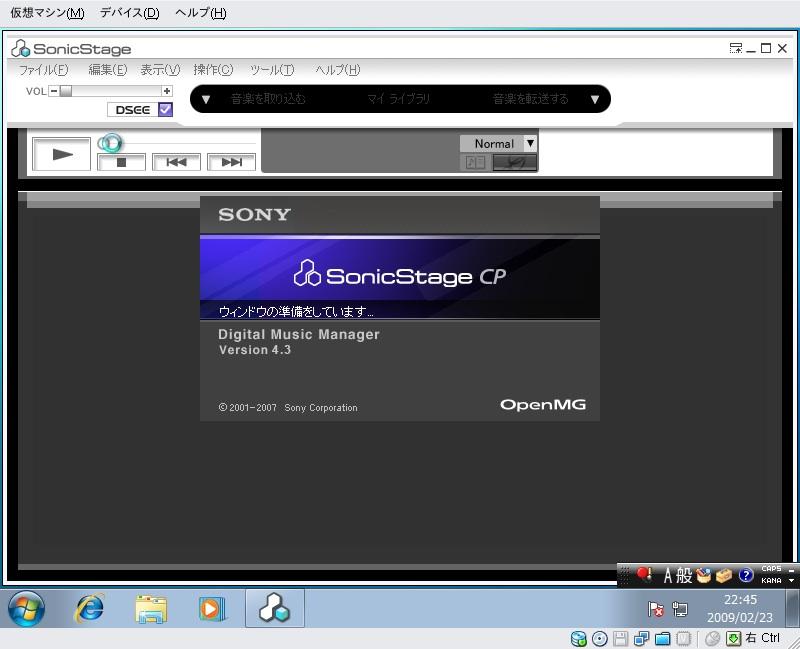This screenshot has width=800, height=649.
Task: Click the VM optical disc status icon
Action: point(600,638)
